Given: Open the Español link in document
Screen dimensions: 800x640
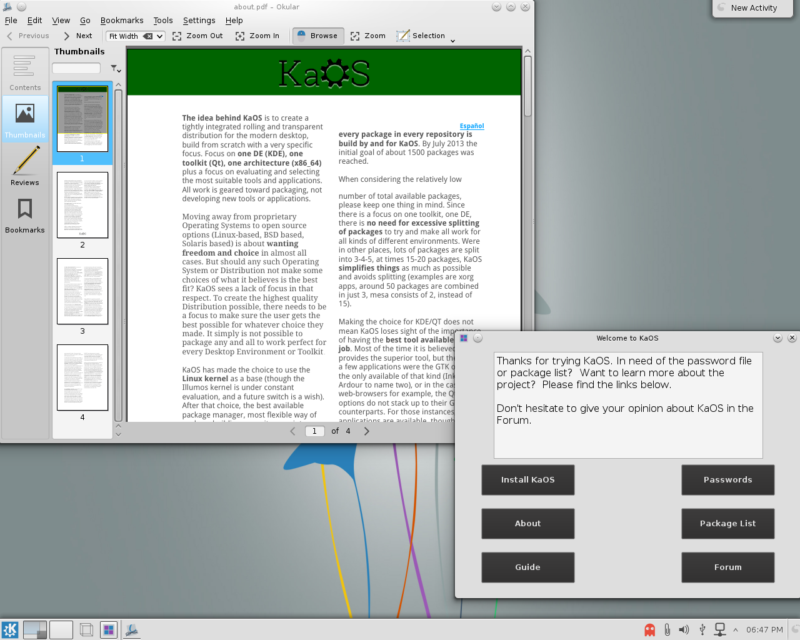Looking at the screenshot, I should point(471,126).
